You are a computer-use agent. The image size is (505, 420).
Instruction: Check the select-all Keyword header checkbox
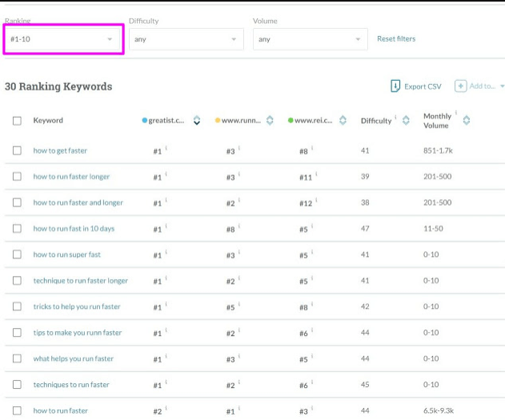point(17,121)
